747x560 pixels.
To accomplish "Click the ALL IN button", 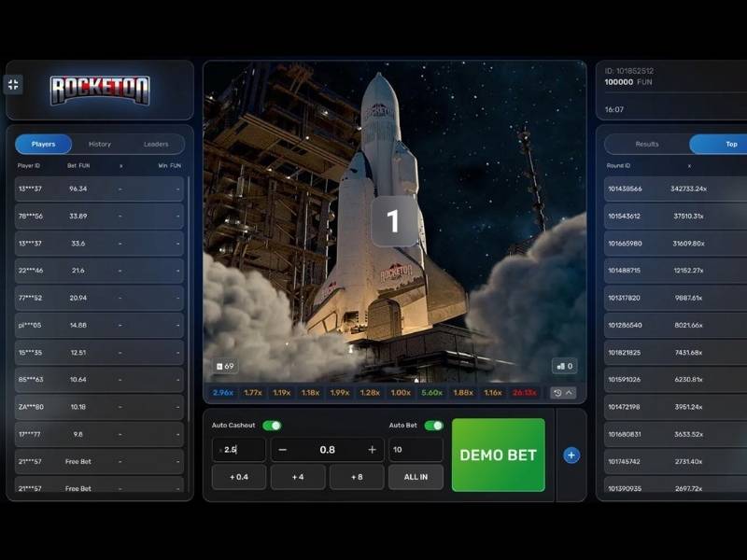I will point(416,477).
